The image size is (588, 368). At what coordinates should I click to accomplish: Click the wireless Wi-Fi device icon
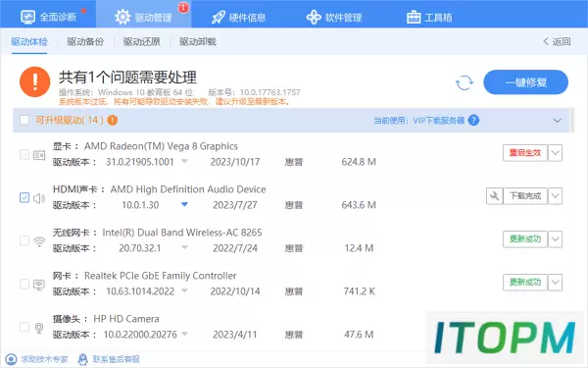click(x=39, y=241)
